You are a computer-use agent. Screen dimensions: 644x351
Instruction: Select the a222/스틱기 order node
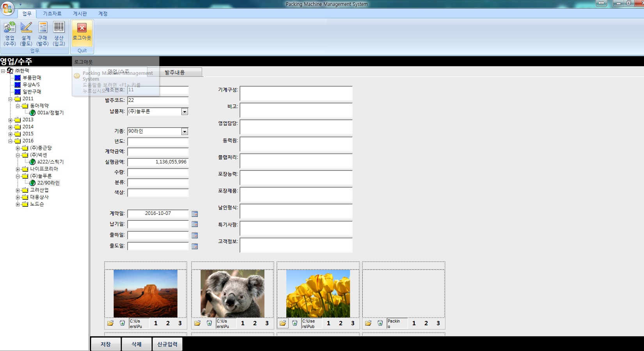[x=50, y=162]
